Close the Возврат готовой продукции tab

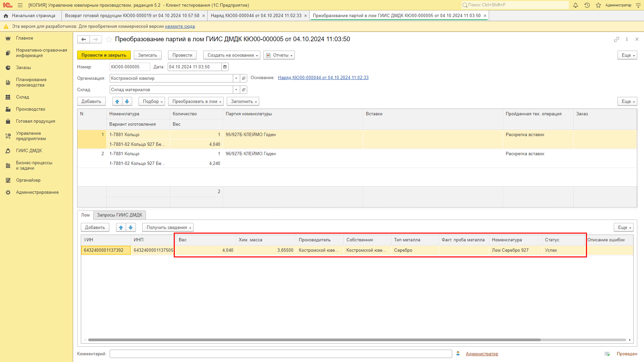click(x=204, y=16)
